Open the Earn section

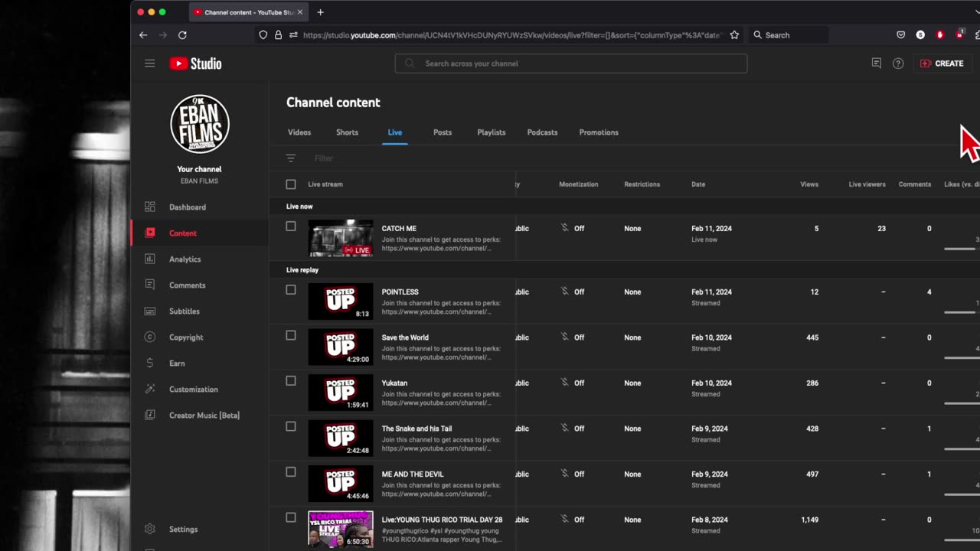click(177, 364)
